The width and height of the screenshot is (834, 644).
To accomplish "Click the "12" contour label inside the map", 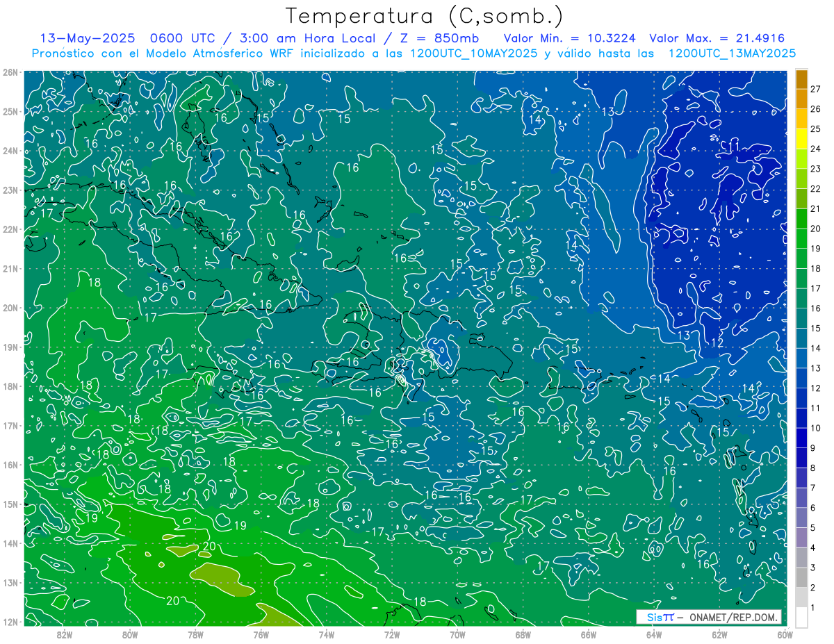I will 718,343.
